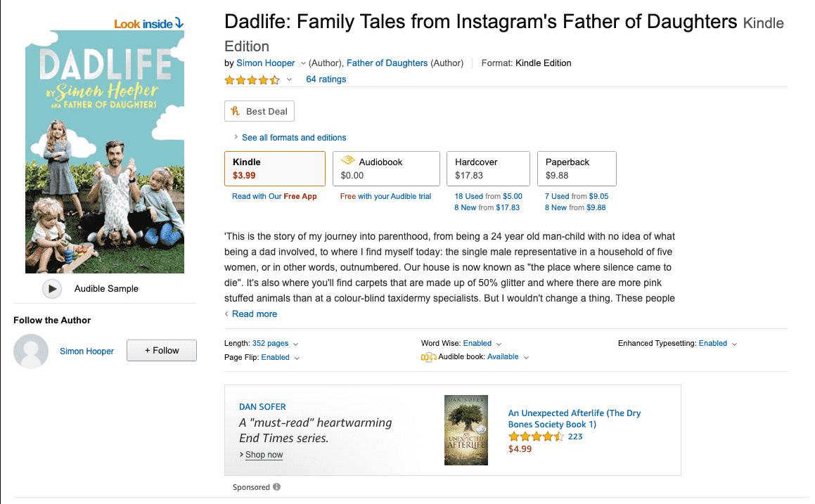Open the Dadlife book cover image
This screenshot has width=815, height=504.
(105, 152)
